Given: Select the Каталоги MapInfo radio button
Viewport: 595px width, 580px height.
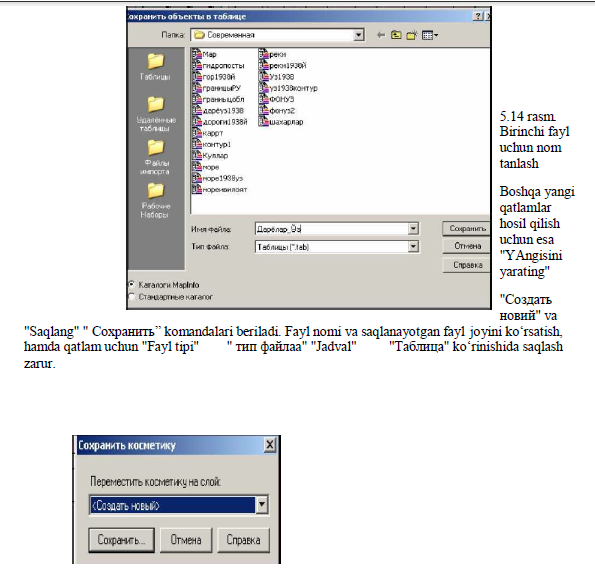Looking at the screenshot, I should [132, 284].
